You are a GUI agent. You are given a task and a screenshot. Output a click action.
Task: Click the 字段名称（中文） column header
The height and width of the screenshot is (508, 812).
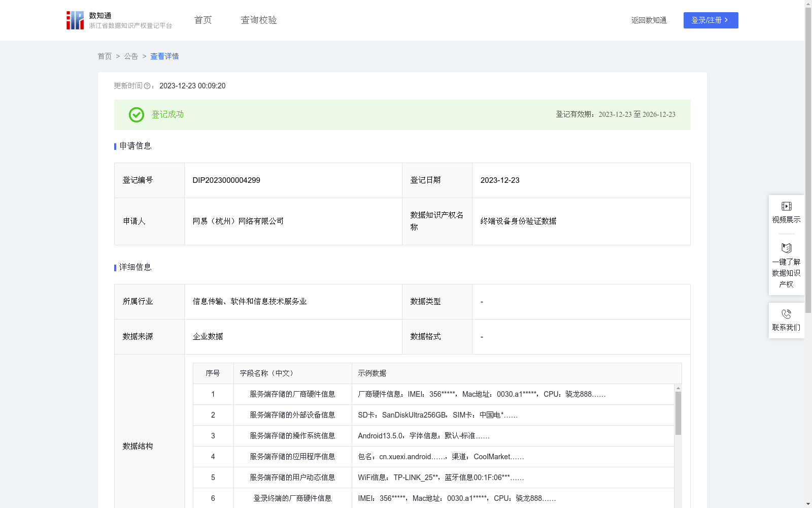293,373
